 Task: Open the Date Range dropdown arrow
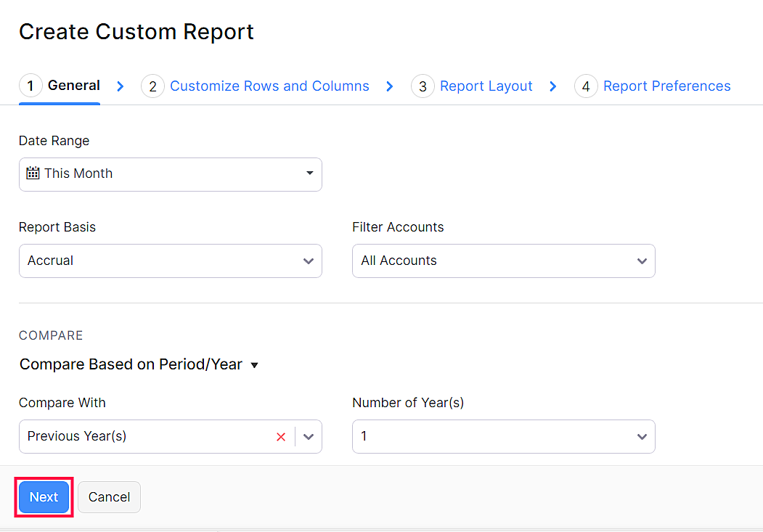pyautogui.click(x=310, y=173)
